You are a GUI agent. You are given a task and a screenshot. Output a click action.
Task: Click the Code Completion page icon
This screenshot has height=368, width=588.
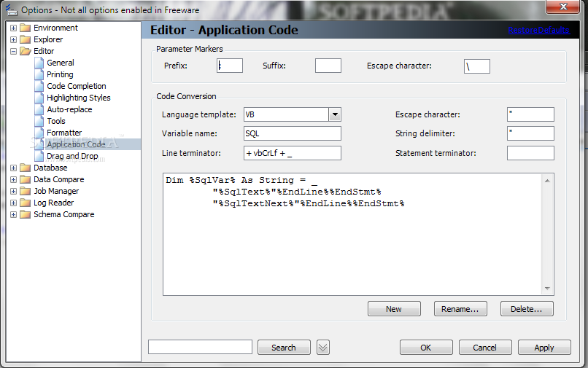[x=39, y=86]
